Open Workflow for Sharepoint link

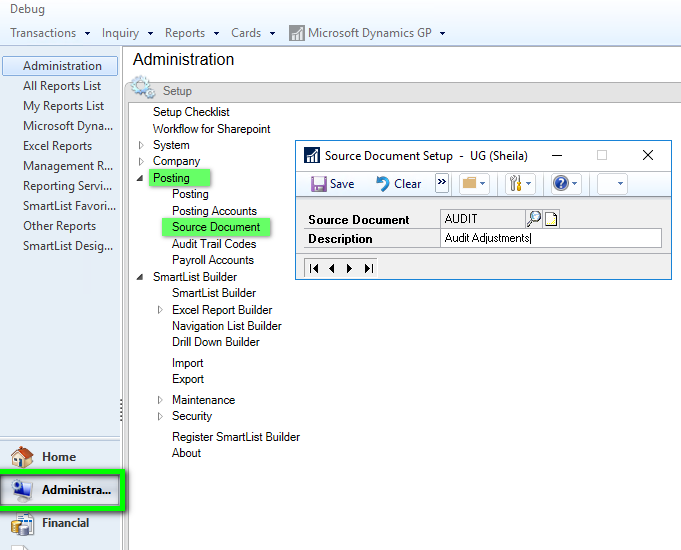coord(212,129)
